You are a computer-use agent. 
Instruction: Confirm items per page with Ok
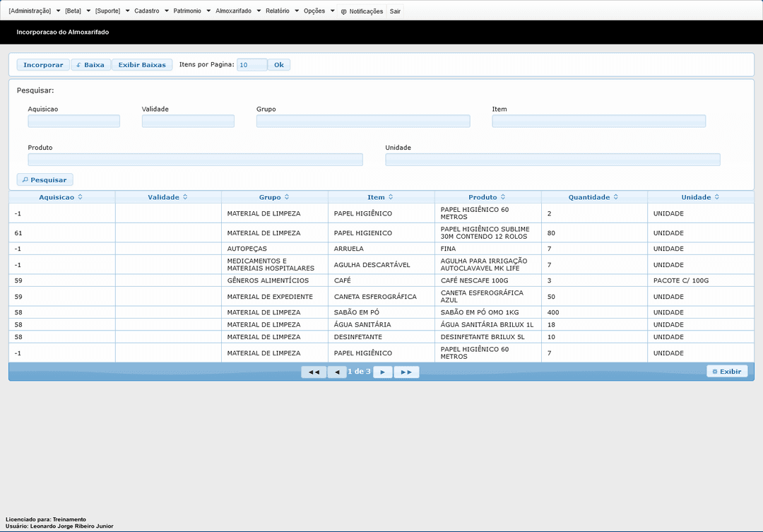[279, 65]
